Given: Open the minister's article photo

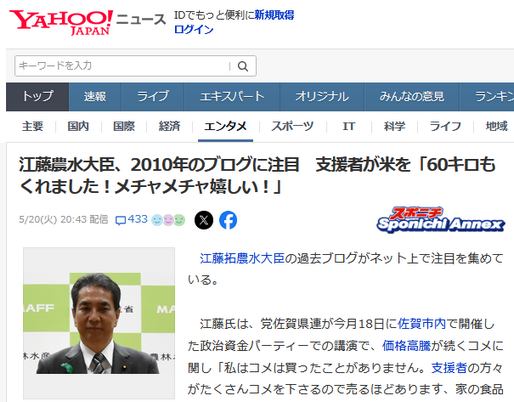Looking at the screenshot, I should click(x=99, y=323).
